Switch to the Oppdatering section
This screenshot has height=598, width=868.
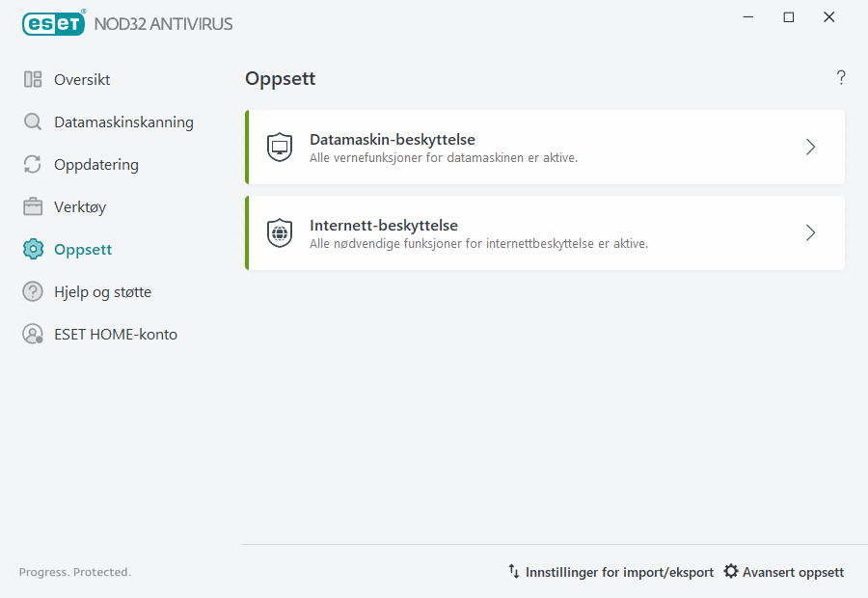click(x=97, y=164)
